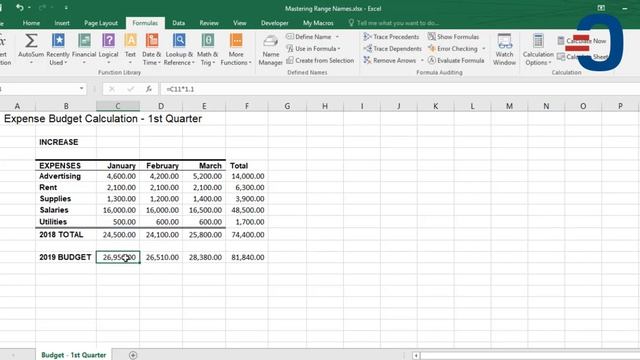The image size is (640, 360).
Task: Expand the Name Box dropdown
Action: click(x=81, y=89)
